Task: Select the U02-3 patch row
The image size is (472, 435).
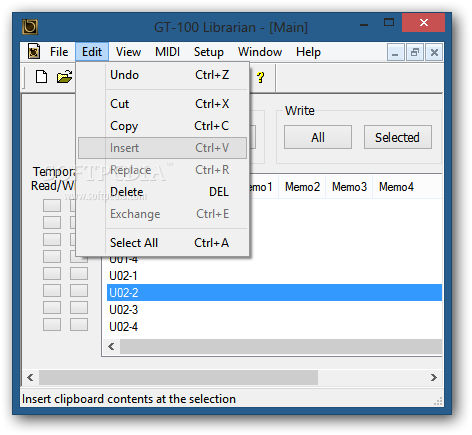Action: pos(274,310)
